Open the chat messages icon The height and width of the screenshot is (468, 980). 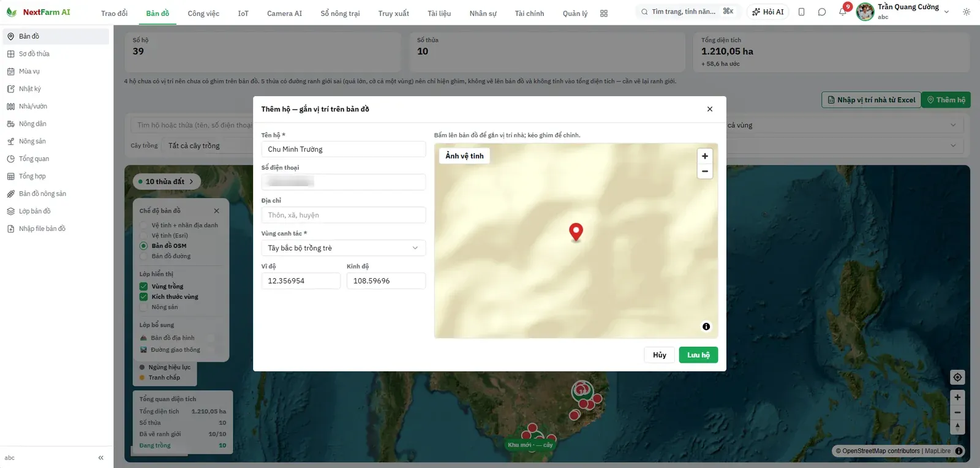pos(822,12)
